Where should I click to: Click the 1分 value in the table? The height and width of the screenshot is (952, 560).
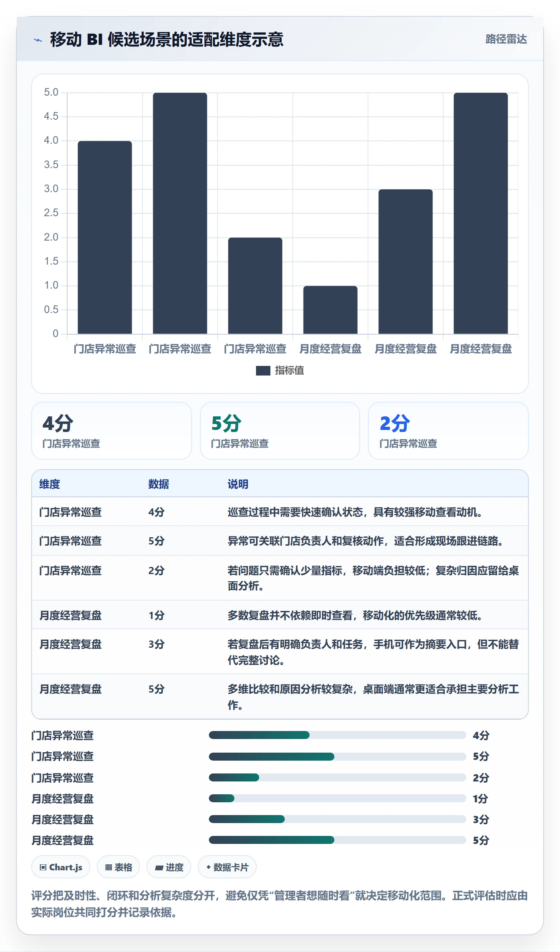pos(156,615)
